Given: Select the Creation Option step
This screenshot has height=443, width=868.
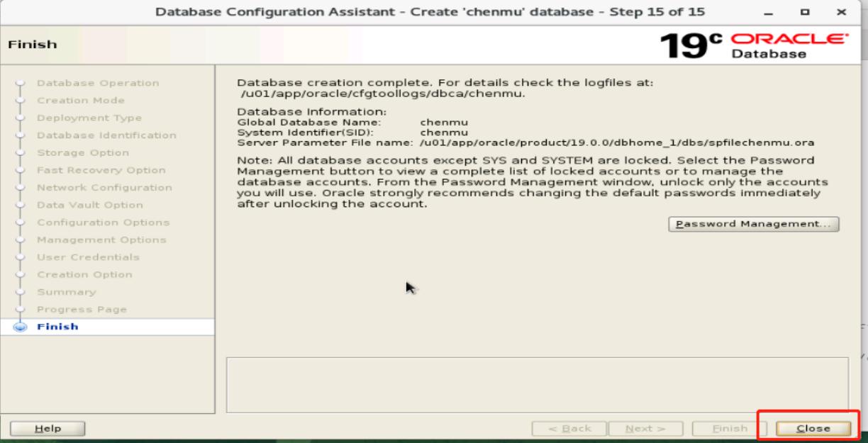Looking at the screenshot, I should [x=84, y=274].
